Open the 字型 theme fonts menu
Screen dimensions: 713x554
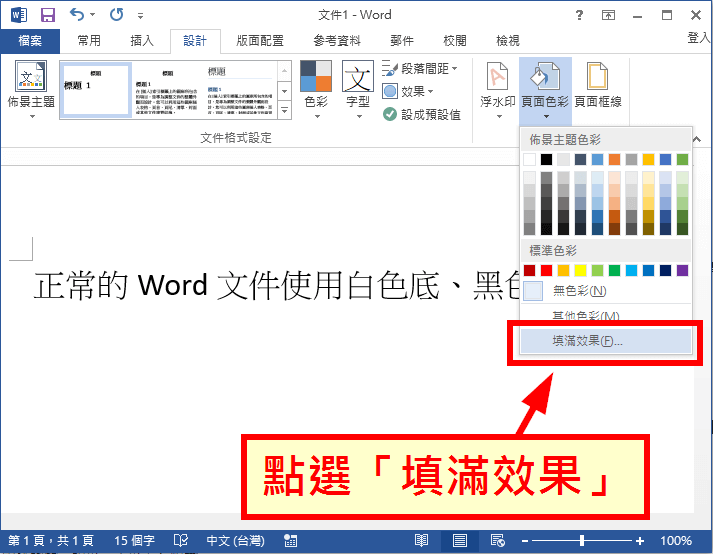coord(358,90)
